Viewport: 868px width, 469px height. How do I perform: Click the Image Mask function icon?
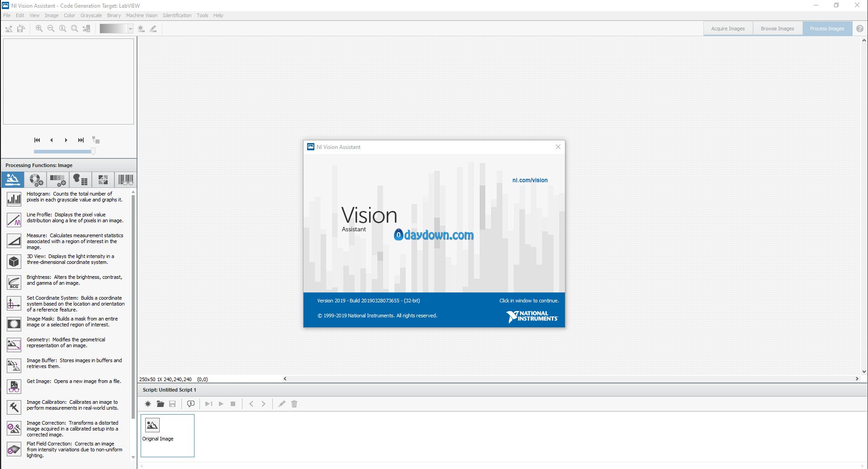point(14,324)
